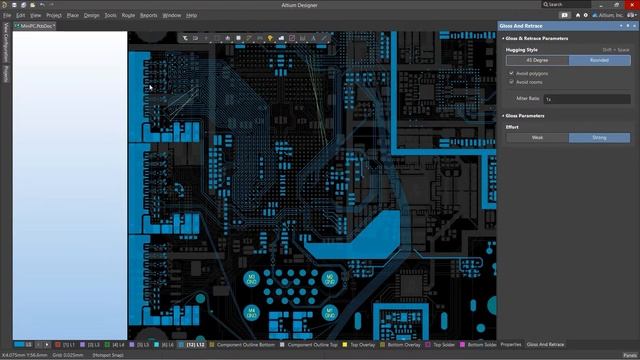This screenshot has height=360, width=640.
Task: Switch to the MiniPC.PcbDoc document tab
Action: 35,26
